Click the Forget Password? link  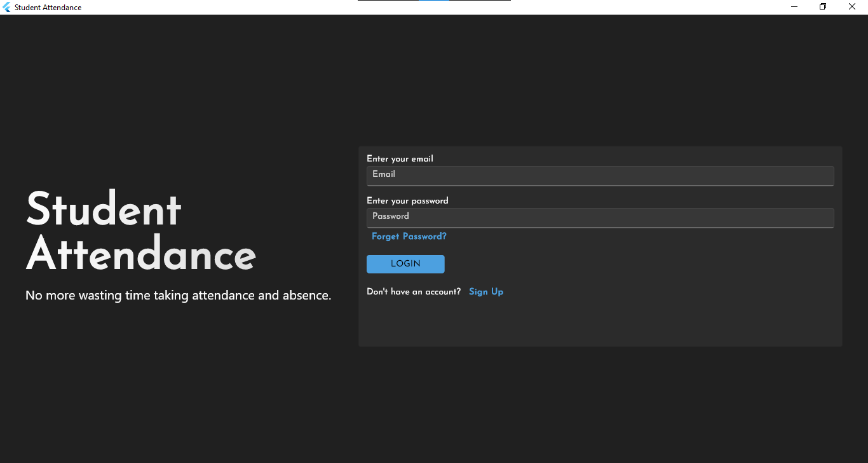(x=409, y=236)
